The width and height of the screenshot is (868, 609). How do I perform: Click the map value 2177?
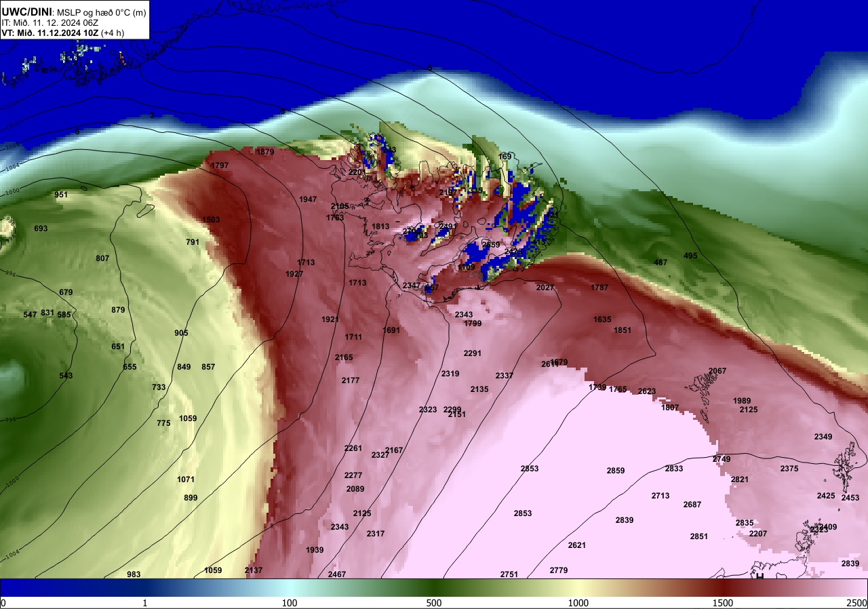(x=351, y=380)
